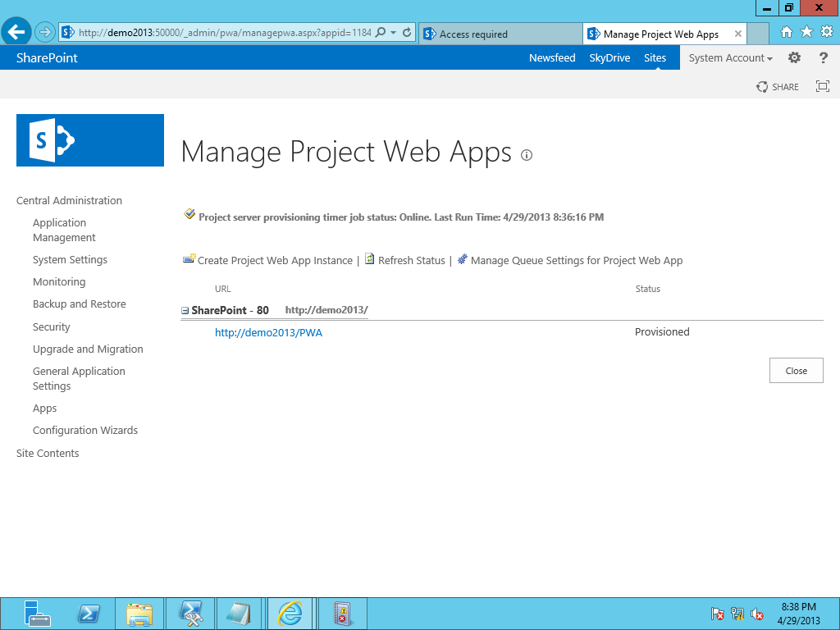Open Central Administration in the sidebar
The image size is (840, 630).
click(69, 200)
